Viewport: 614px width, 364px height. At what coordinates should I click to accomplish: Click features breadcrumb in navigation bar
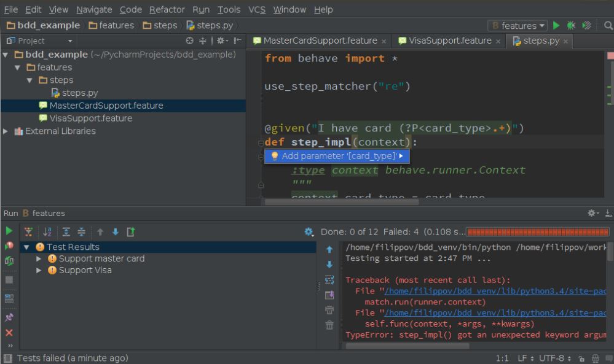(x=112, y=25)
